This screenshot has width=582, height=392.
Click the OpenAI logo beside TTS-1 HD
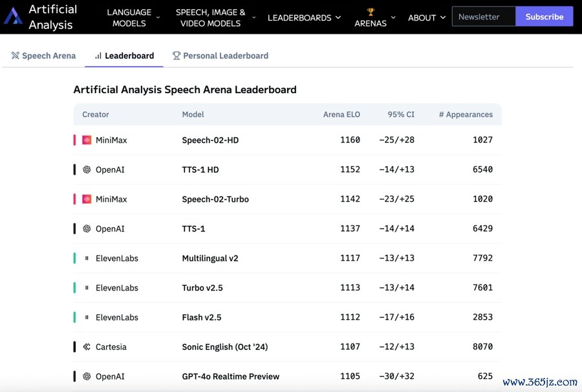point(87,169)
